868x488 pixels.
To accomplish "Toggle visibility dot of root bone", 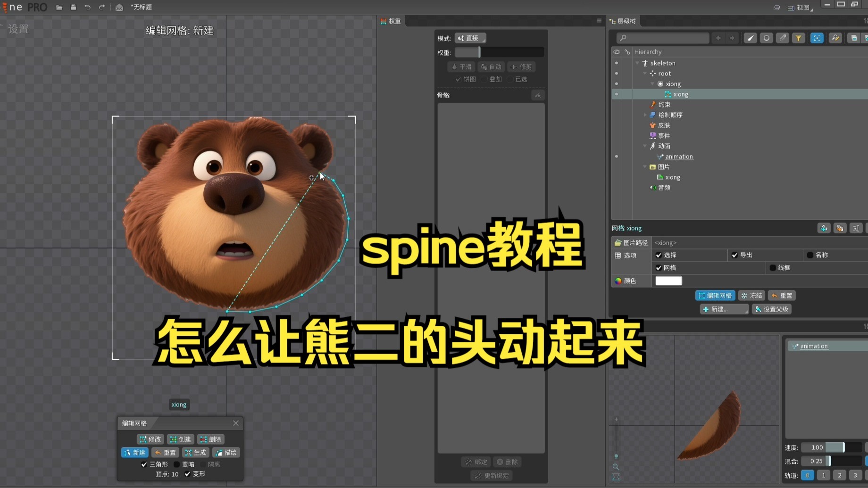I will (616, 73).
